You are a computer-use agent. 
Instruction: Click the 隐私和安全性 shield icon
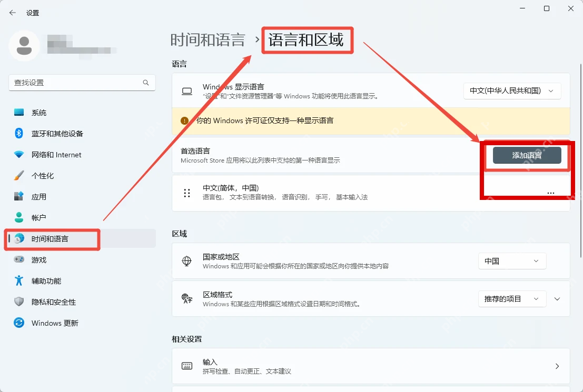click(19, 301)
